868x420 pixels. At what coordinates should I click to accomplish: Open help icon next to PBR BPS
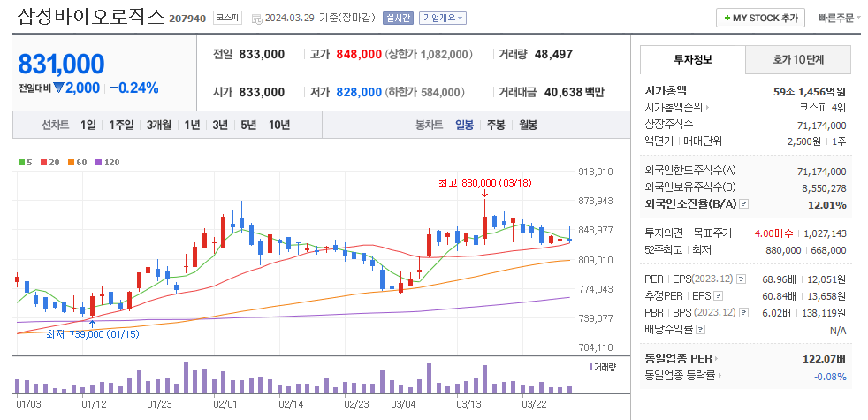(x=744, y=313)
